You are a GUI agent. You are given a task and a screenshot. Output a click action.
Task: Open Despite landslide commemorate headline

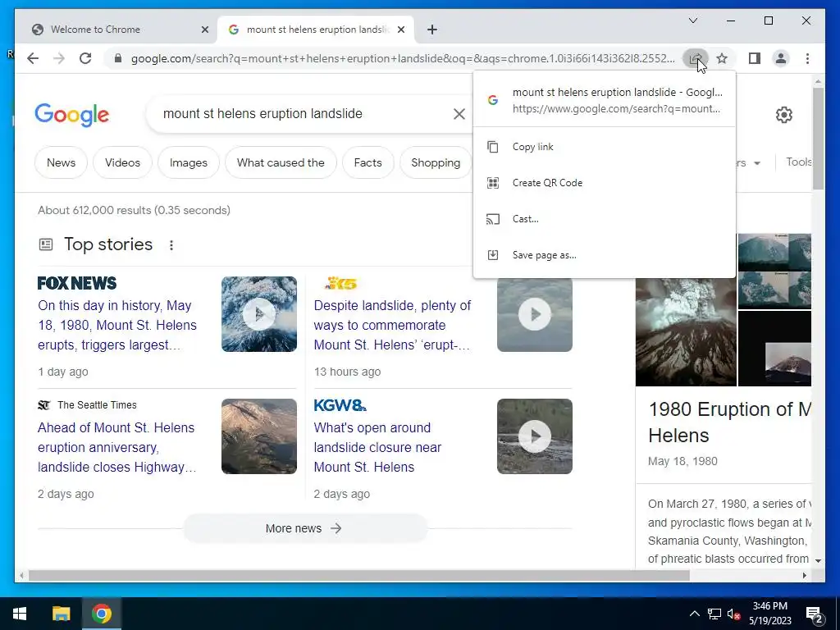click(x=392, y=325)
